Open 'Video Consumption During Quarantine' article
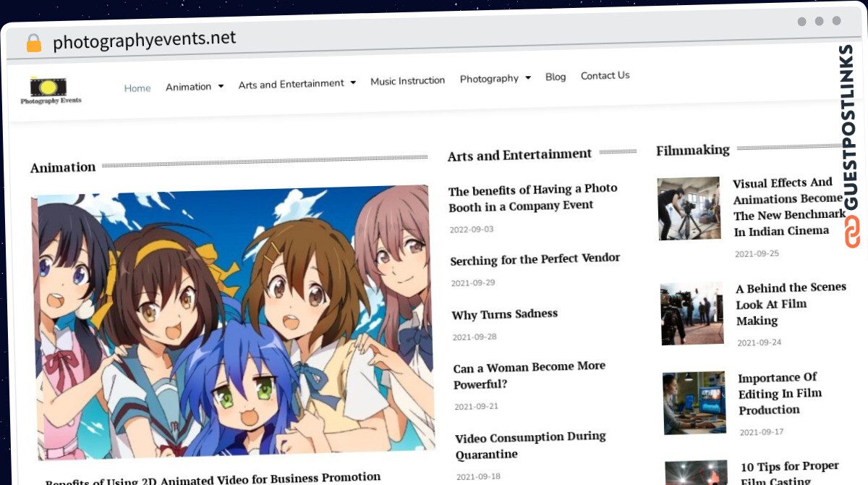 click(x=531, y=445)
